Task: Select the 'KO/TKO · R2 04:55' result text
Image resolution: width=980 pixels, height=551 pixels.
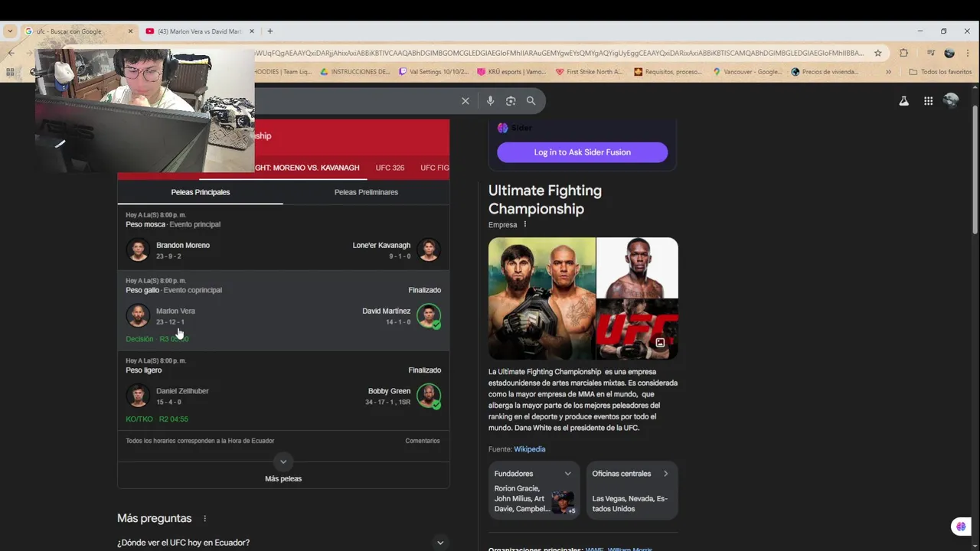Action: pos(157,419)
